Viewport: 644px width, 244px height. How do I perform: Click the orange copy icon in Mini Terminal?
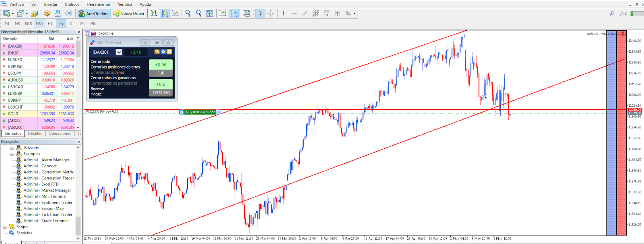(x=157, y=52)
